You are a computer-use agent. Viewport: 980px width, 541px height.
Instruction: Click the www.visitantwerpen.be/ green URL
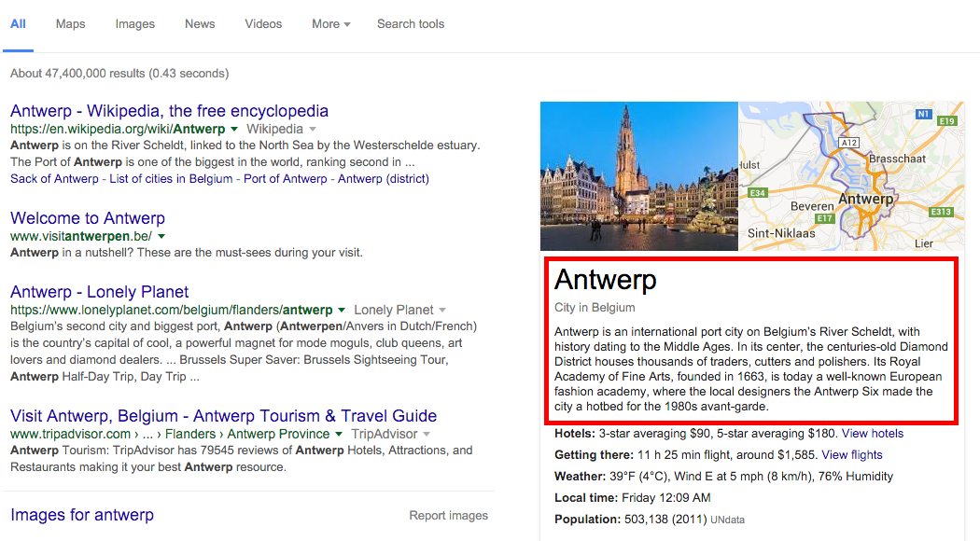[x=81, y=237]
